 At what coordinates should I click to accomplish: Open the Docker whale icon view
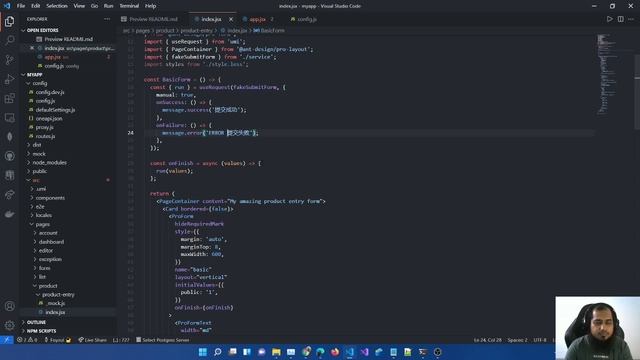click(9, 214)
